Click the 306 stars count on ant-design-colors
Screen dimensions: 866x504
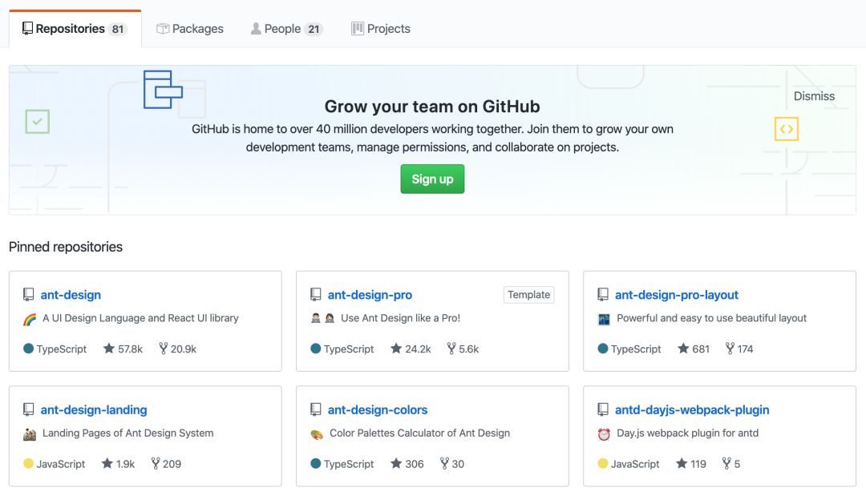point(415,464)
